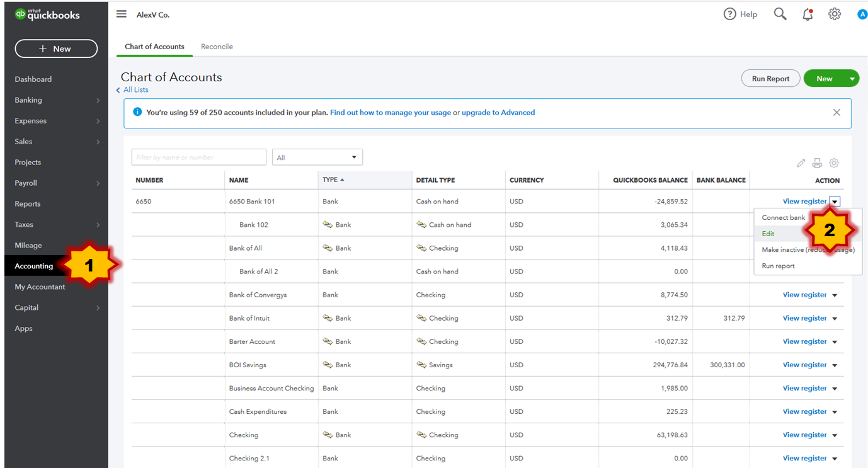The image size is (868, 468).
Task: Open action dropdown for Bank of Convergys
Action: coord(835,295)
